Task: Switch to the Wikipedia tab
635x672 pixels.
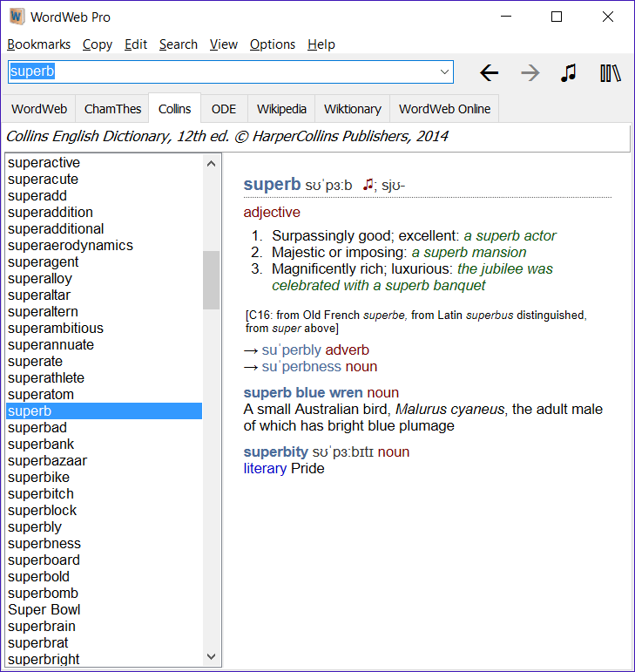Action: tap(281, 109)
